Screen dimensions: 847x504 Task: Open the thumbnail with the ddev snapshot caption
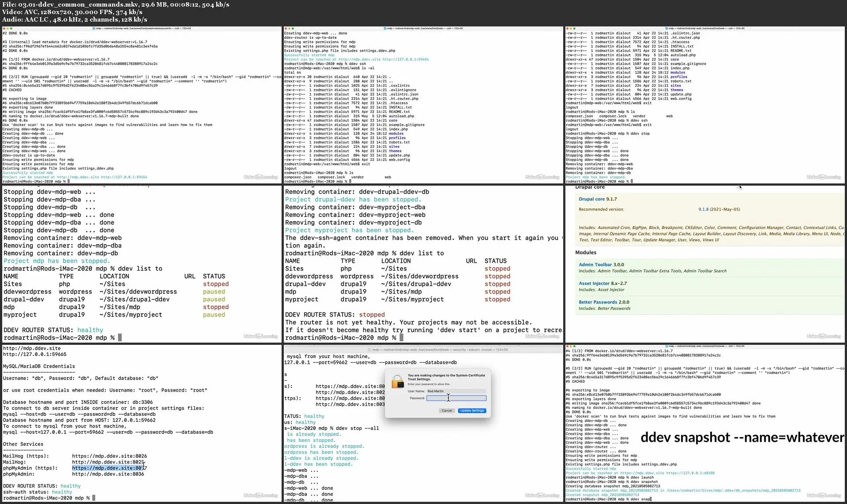(705, 423)
